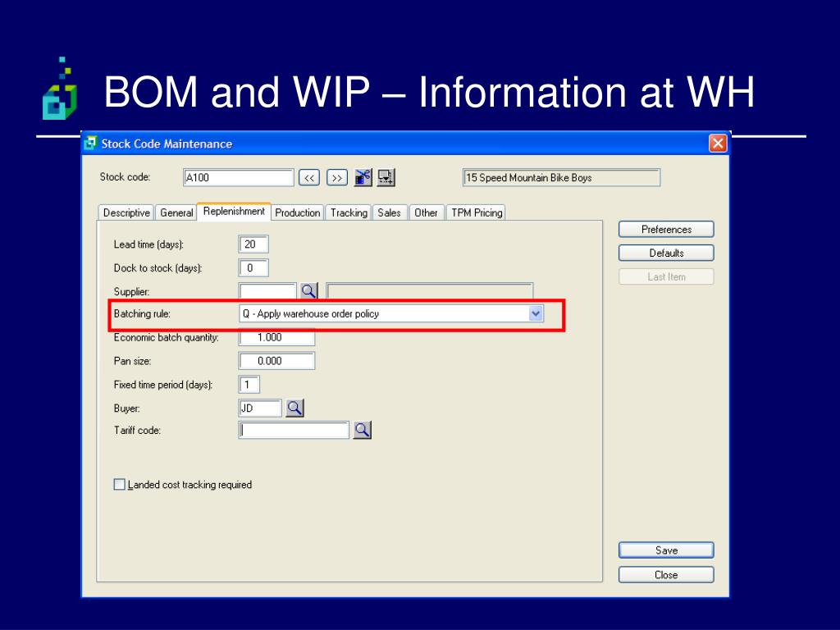Viewport: 840px width, 630px height.
Task: Click the Close button
Action: tap(666, 575)
